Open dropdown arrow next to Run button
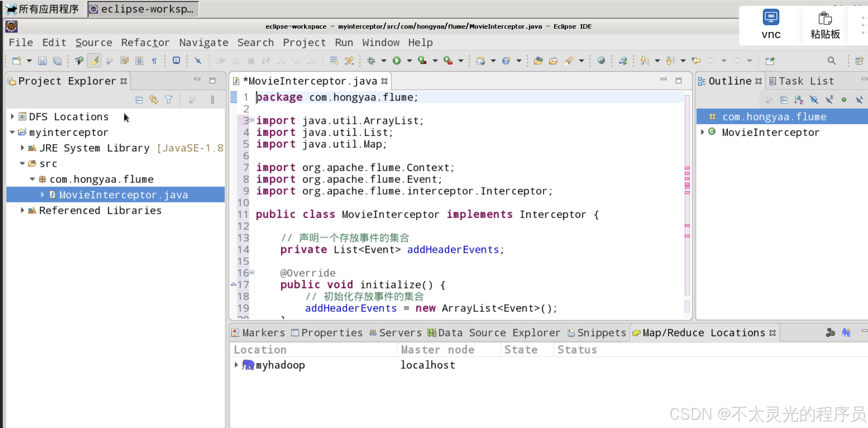The width and height of the screenshot is (868, 428). coord(409,61)
